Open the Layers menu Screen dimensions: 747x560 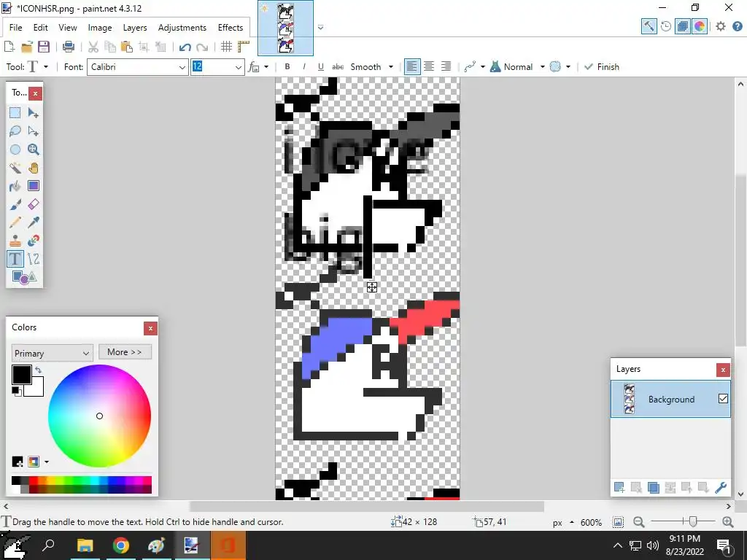point(135,28)
